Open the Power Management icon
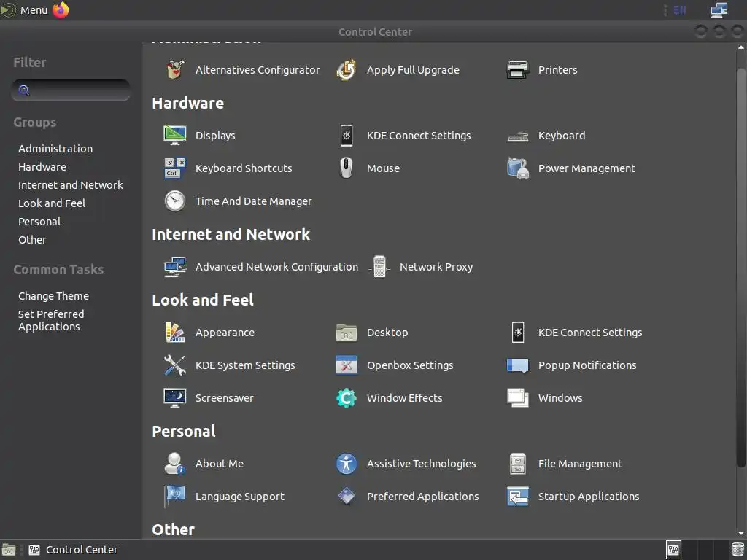Viewport: 747px width, 560px height. coord(518,168)
